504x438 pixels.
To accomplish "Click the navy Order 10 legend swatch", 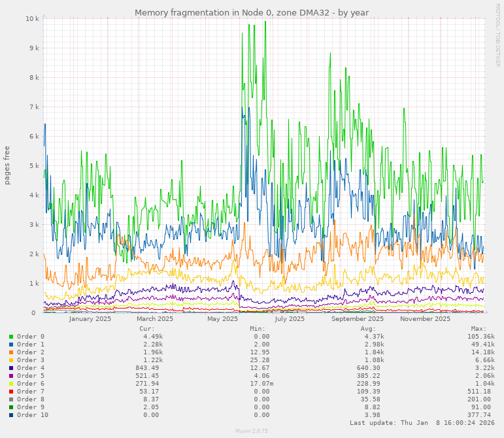I will [x=11, y=415].
